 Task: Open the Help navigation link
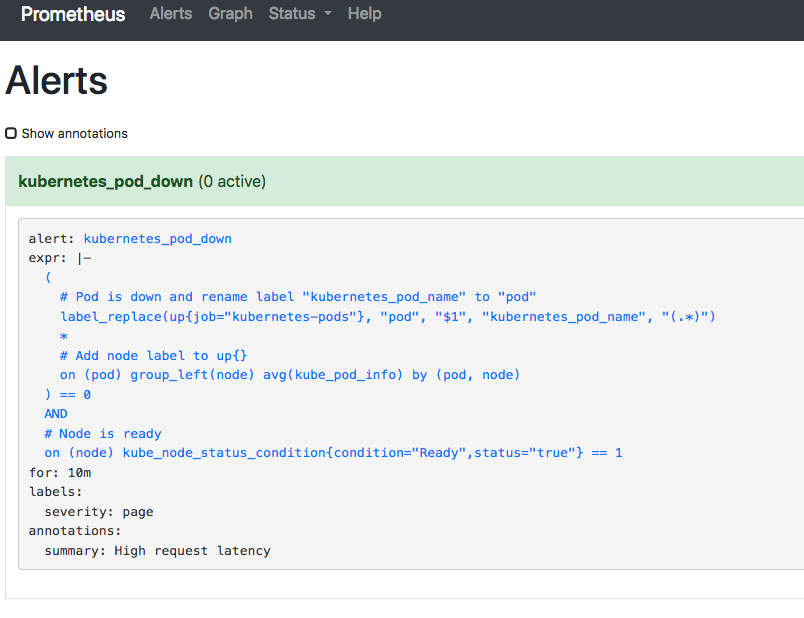365,13
